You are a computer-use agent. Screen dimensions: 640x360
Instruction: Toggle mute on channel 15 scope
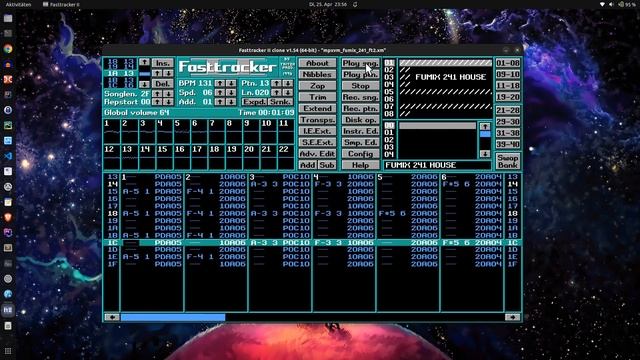tap(164, 157)
